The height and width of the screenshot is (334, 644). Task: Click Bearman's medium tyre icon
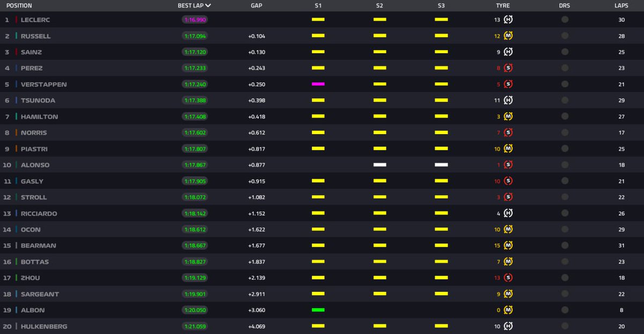(x=508, y=246)
